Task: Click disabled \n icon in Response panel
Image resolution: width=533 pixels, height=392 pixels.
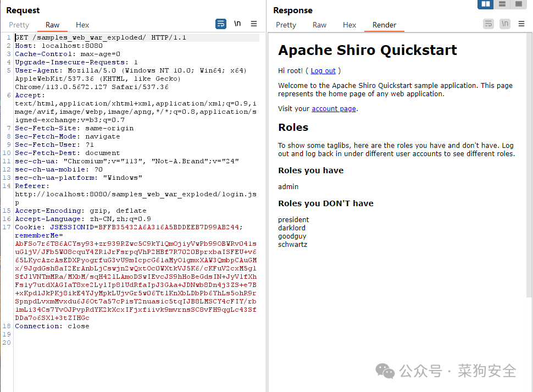Action: (x=505, y=24)
